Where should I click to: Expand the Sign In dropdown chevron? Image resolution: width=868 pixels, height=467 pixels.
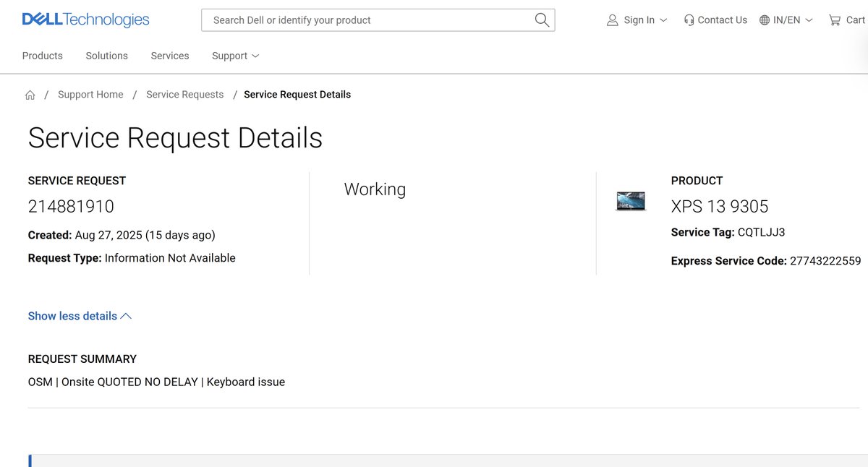click(x=664, y=20)
